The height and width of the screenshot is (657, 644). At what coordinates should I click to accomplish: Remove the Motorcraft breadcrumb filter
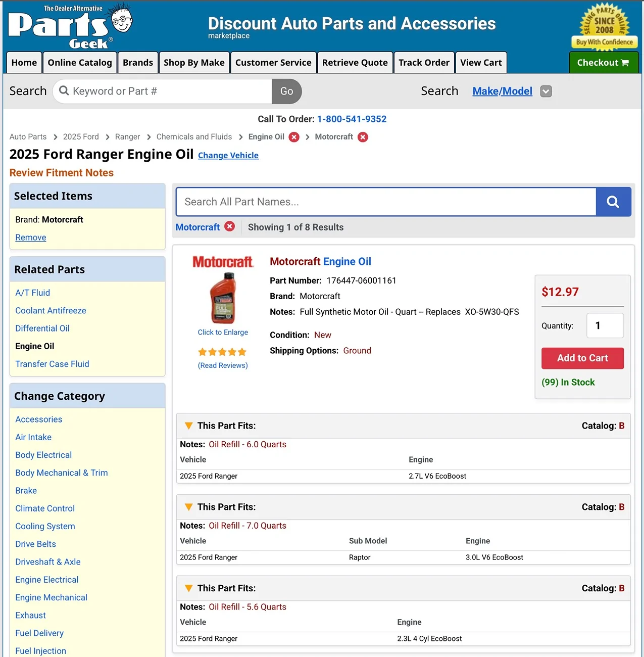pyautogui.click(x=363, y=137)
